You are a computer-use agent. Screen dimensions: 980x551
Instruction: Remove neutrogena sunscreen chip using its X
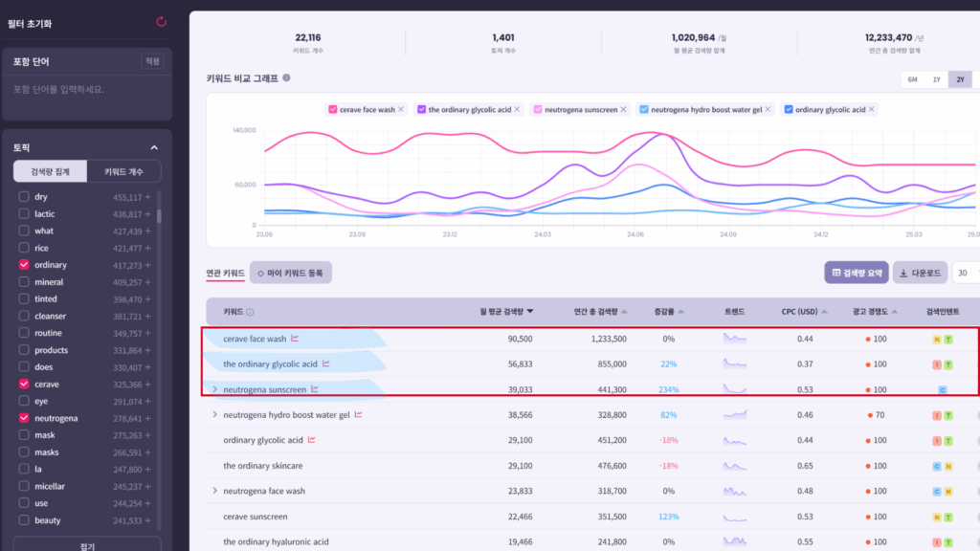(x=625, y=110)
